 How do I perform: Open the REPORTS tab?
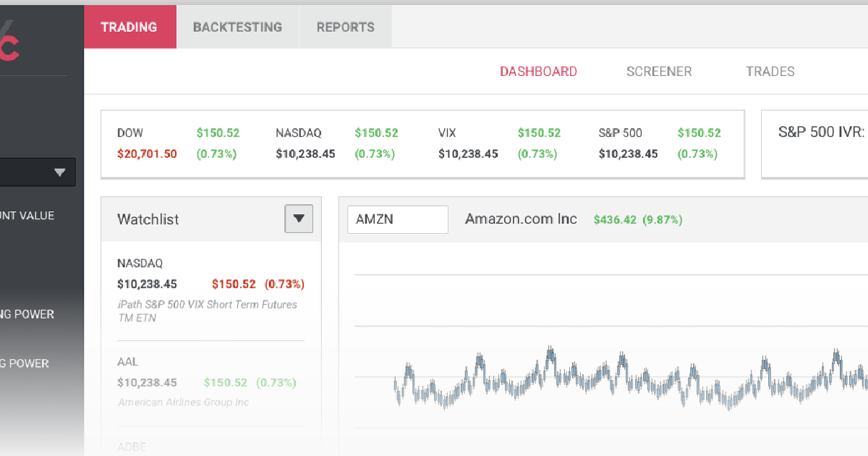pyautogui.click(x=345, y=27)
